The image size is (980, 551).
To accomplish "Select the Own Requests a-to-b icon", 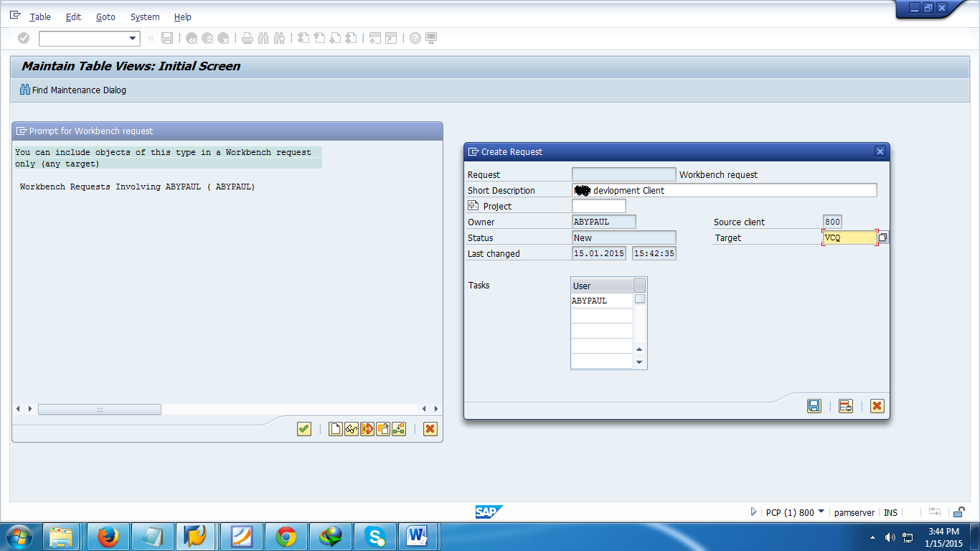I will 367,429.
